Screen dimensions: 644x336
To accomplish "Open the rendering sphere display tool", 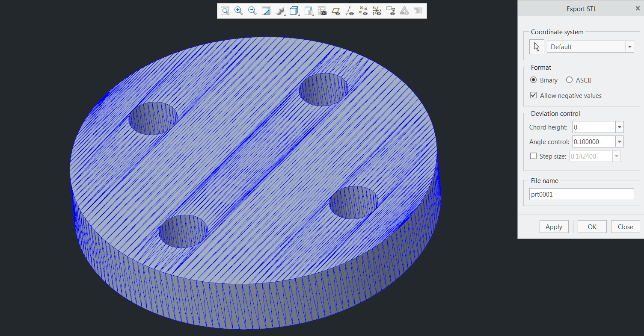I will click(x=279, y=11).
